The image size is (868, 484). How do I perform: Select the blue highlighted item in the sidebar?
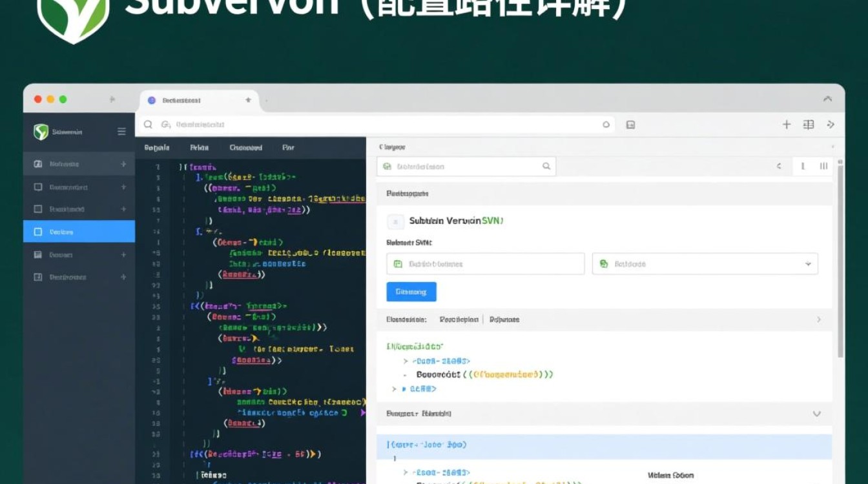pyautogui.click(x=79, y=232)
